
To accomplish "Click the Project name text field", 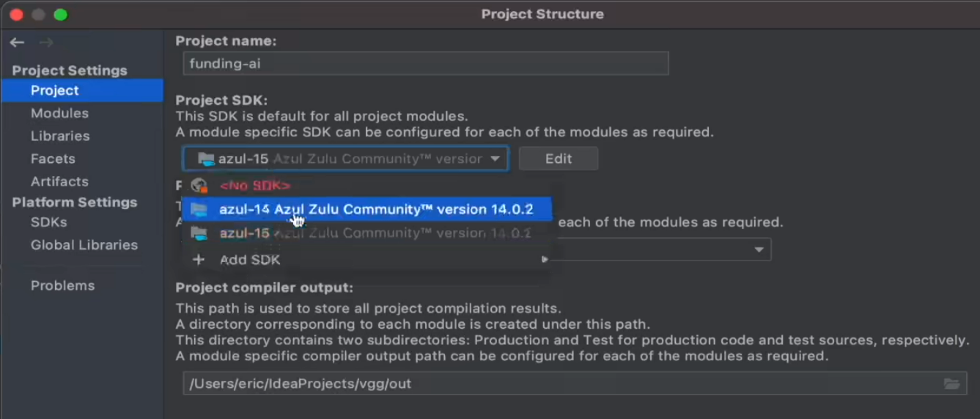I will click(x=425, y=64).
